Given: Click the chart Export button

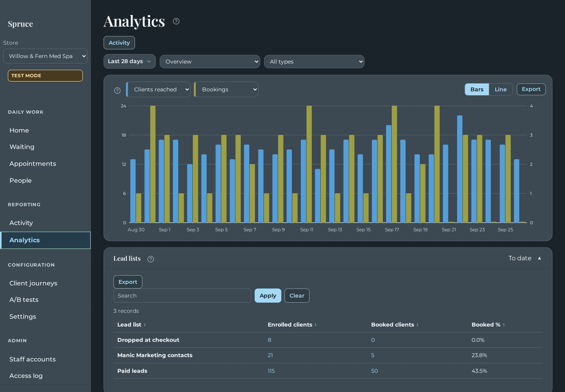Looking at the screenshot, I should click(x=531, y=89).
